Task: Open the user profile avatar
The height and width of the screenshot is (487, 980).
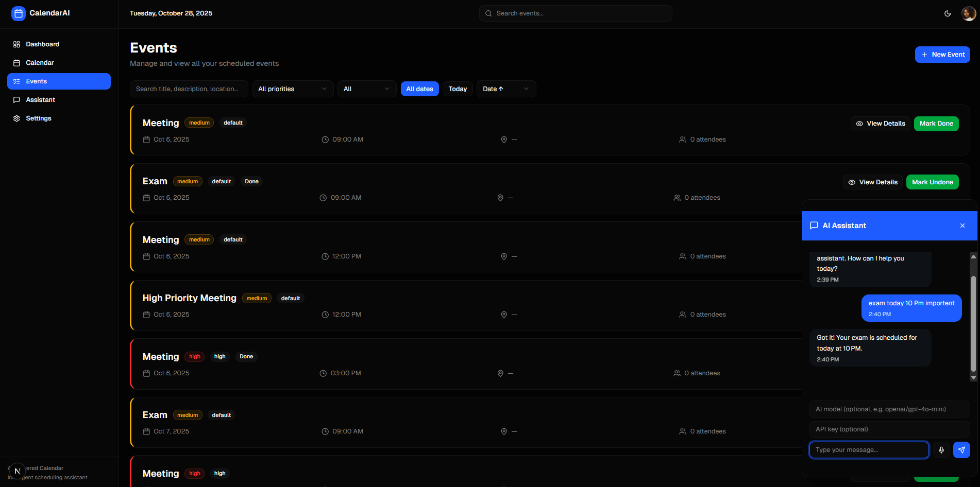Action: [968, 13]
